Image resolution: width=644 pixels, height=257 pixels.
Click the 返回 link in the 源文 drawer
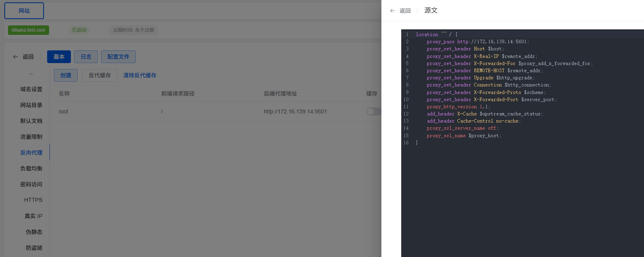[405, 11]
